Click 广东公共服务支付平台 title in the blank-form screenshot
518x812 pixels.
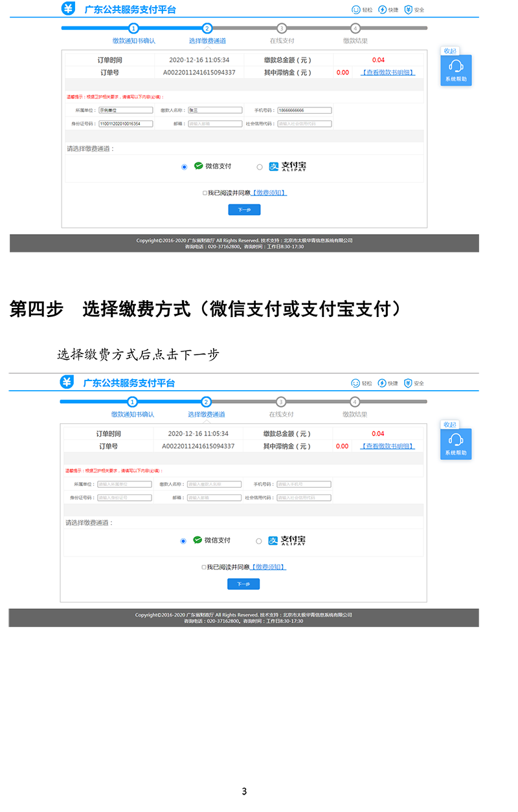[x=129, y=383]
